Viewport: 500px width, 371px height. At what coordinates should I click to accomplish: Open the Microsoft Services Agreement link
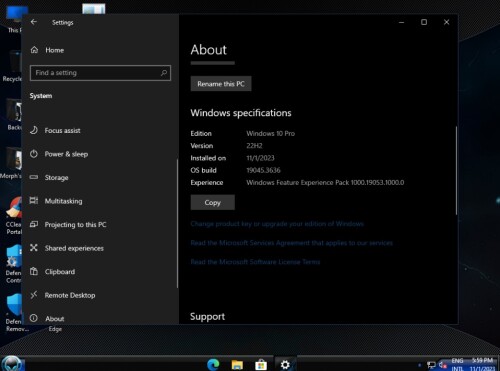292,243
